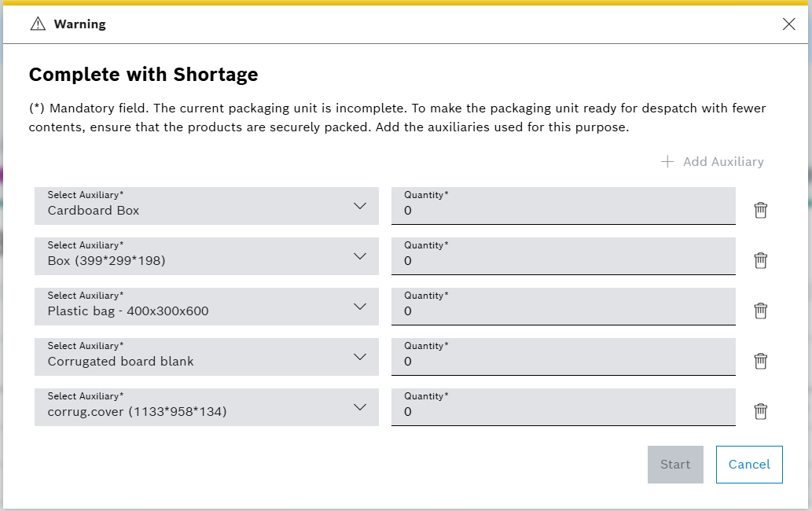Screen dimensions: 812x511
Task: Open the Cardboard Box auxiliary dropdown
Action: (206, 206)
